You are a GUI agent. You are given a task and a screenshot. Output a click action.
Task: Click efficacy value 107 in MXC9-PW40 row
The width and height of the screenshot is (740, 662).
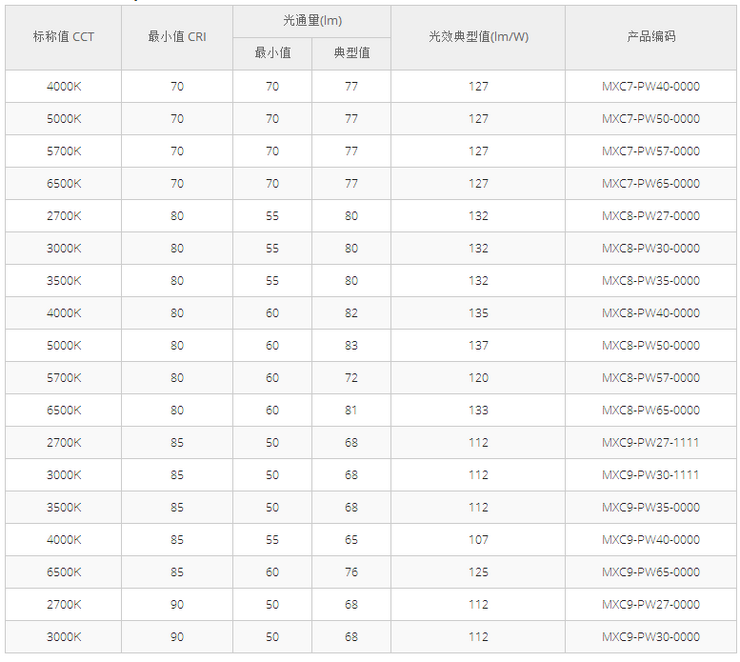click(478, 540)
